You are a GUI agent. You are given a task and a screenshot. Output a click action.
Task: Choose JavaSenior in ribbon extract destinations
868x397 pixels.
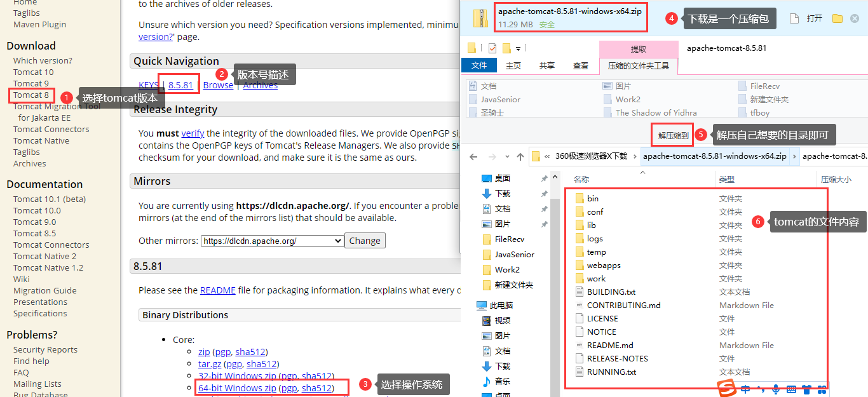pyautogui.click(x=495, y=99)
